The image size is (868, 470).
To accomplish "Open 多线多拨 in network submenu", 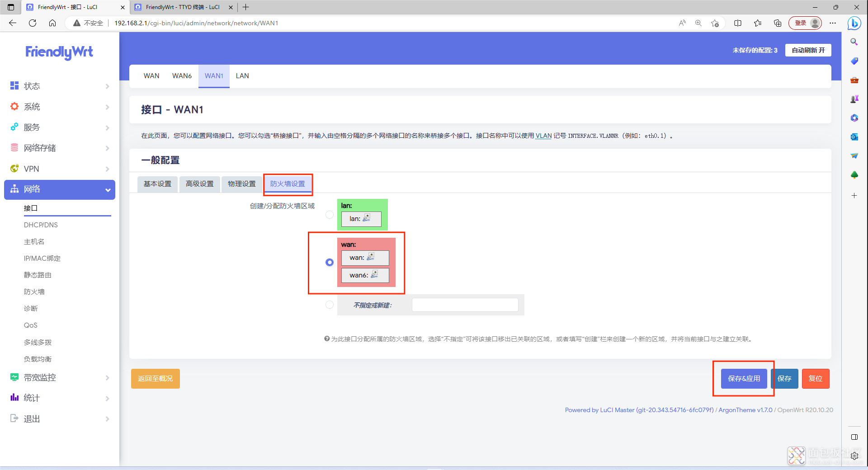I will 38,342.
